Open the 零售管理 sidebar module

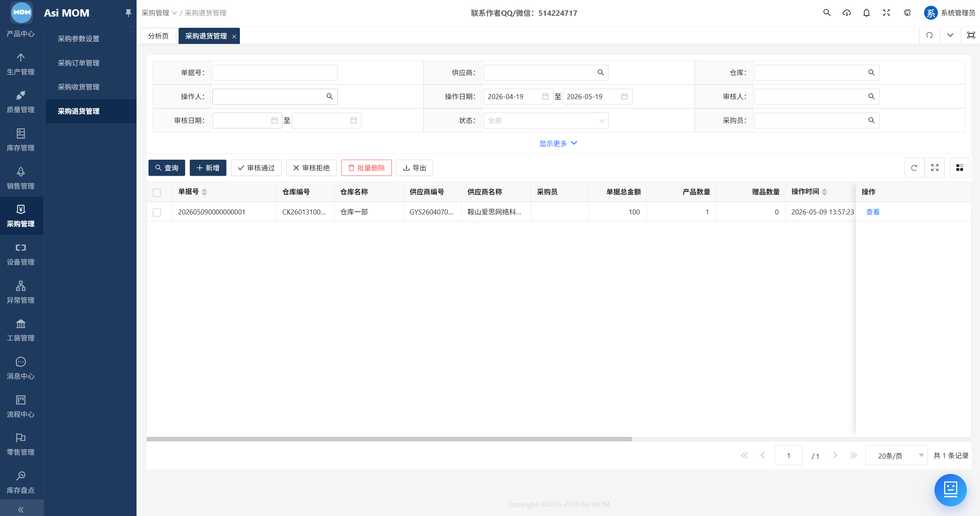[x=21, y=444]
